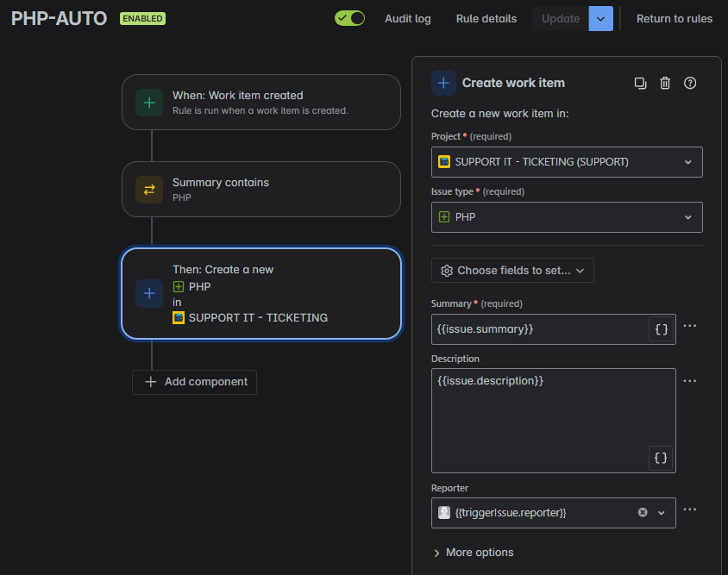728x575 pixels.
Task: Insert smart value in Description field
Action: point(660,458)
